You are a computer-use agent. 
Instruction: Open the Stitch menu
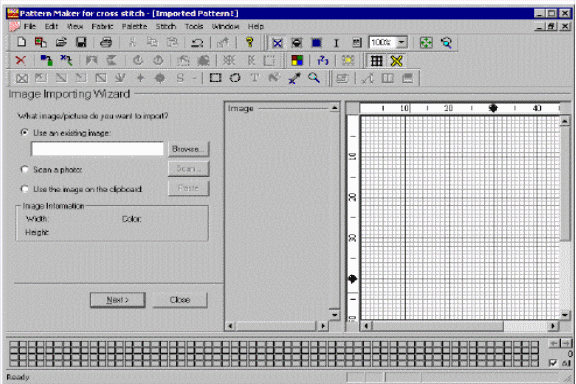coord(166,26)
